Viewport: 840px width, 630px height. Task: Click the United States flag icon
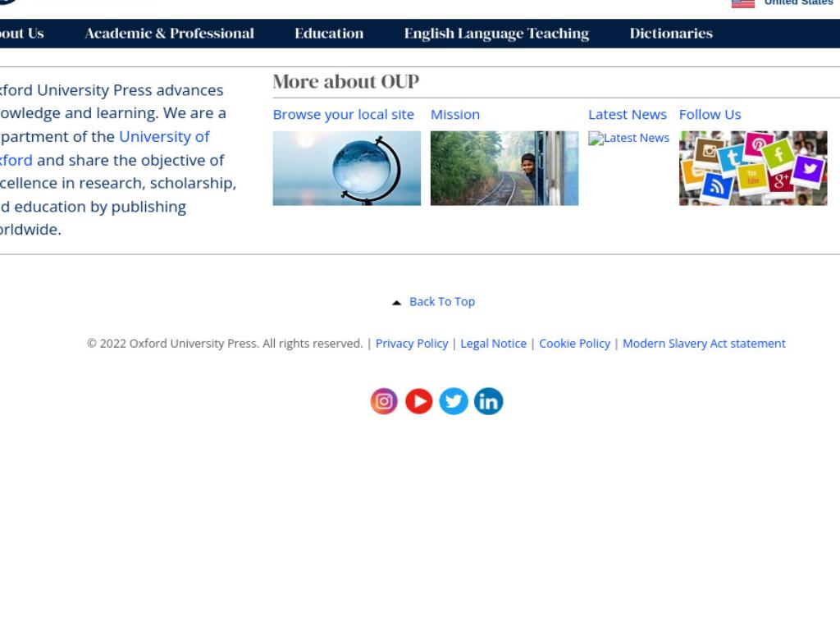point(742,4)
